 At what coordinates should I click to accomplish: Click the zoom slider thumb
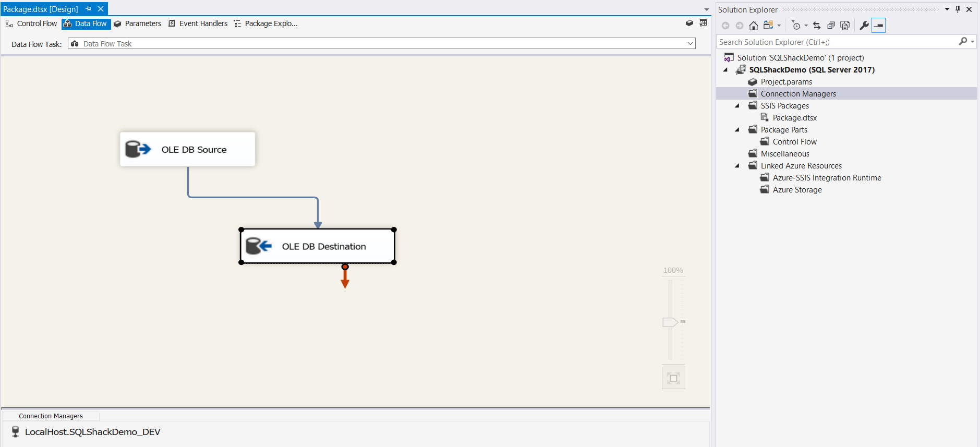670,322
